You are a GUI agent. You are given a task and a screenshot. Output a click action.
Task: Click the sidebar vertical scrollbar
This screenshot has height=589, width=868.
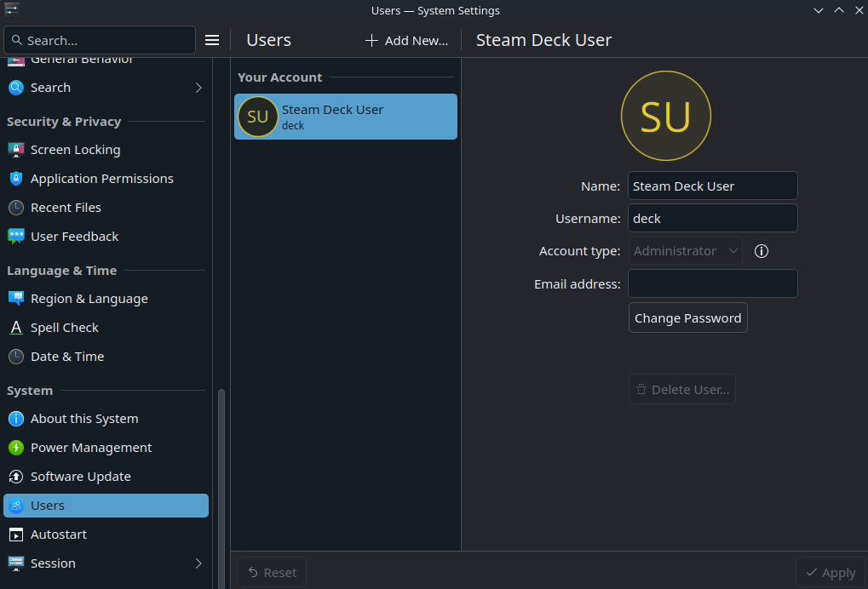(x=221, y=489)
